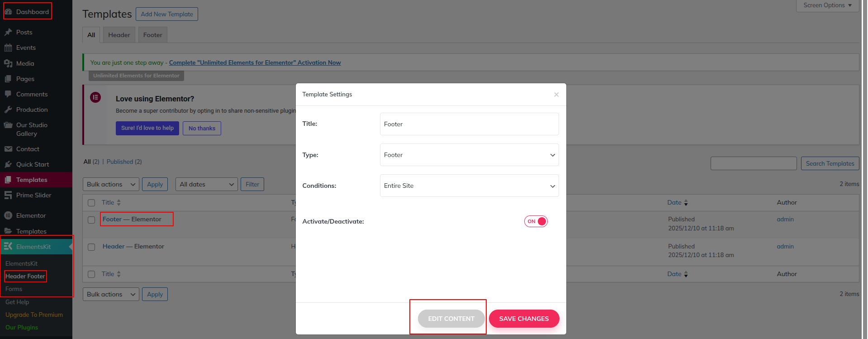Click the Comments bubble icon
The width and height of the screenshot is (868, 339).
pyautogui.click(x=8, y=94)
